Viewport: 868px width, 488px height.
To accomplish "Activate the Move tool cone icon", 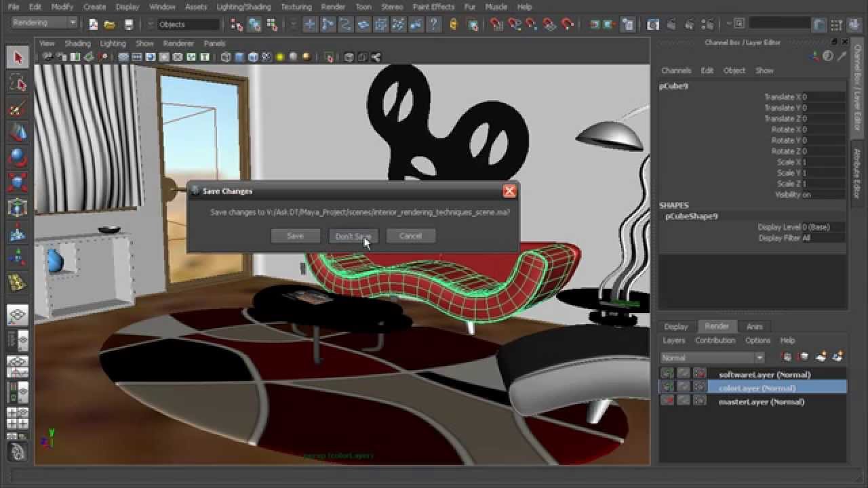I will pyautogui.click(x=18, y=133).
